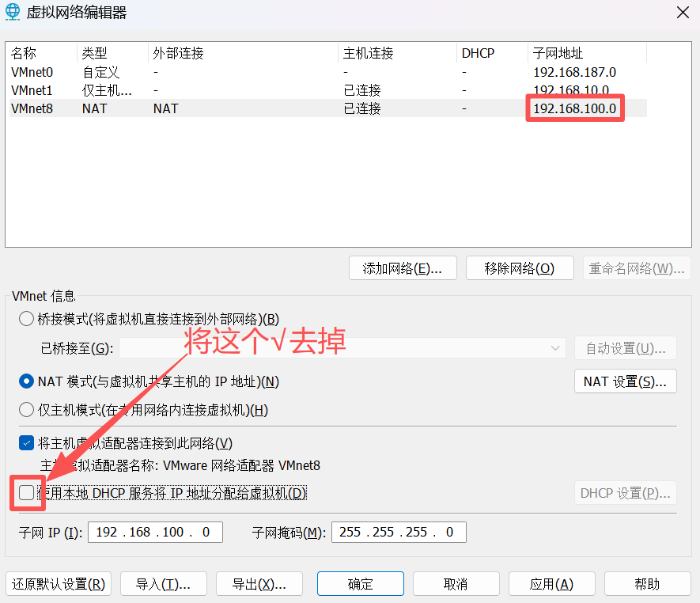Click the 名称 column header
The height and width of the screenshot is (603, 700).
[24, 53]
